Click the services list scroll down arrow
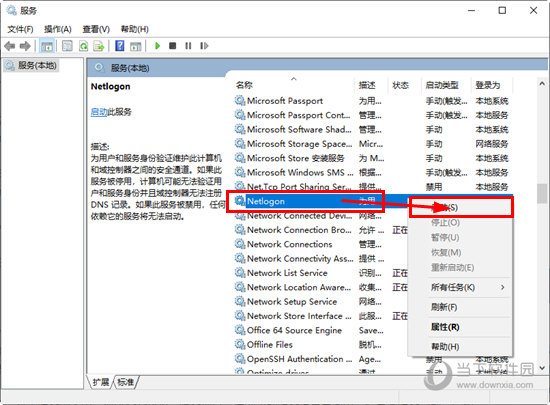The height and width of the screenshot is (405, 550). coord(542,368)
